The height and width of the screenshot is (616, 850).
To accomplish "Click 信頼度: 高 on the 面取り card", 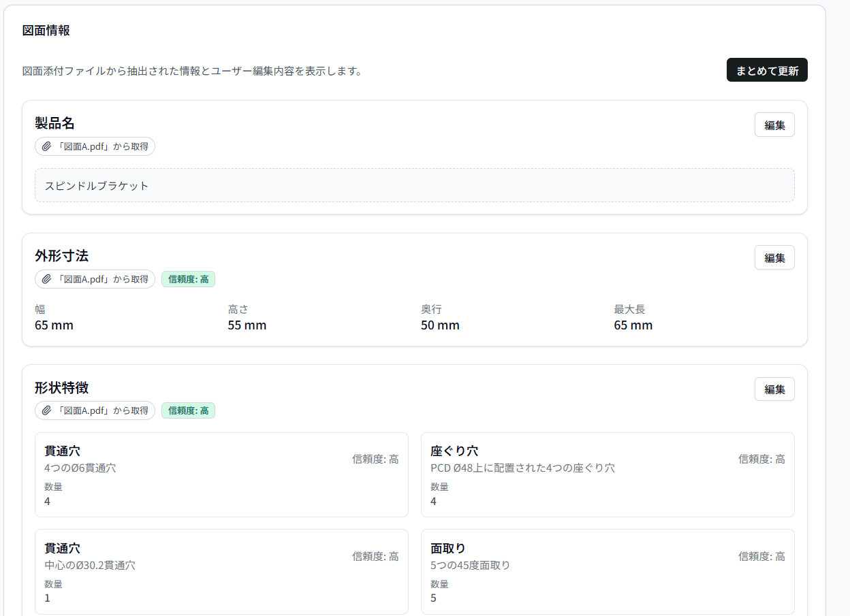I will pyautogui.click(x=762, y=556).
